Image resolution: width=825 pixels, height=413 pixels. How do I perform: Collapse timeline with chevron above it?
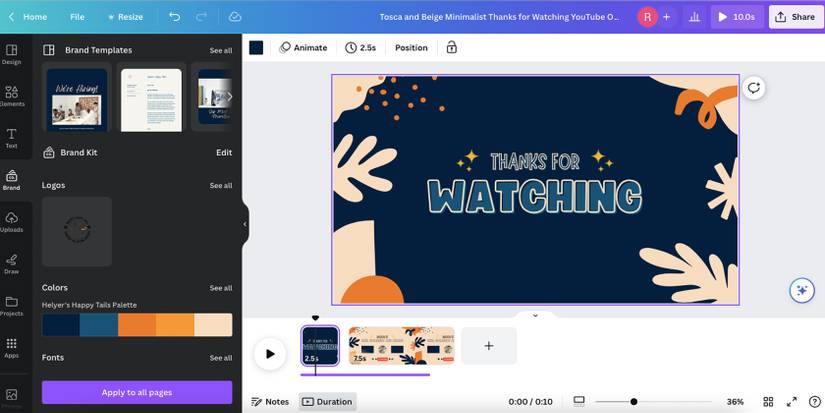click(535, 316)
